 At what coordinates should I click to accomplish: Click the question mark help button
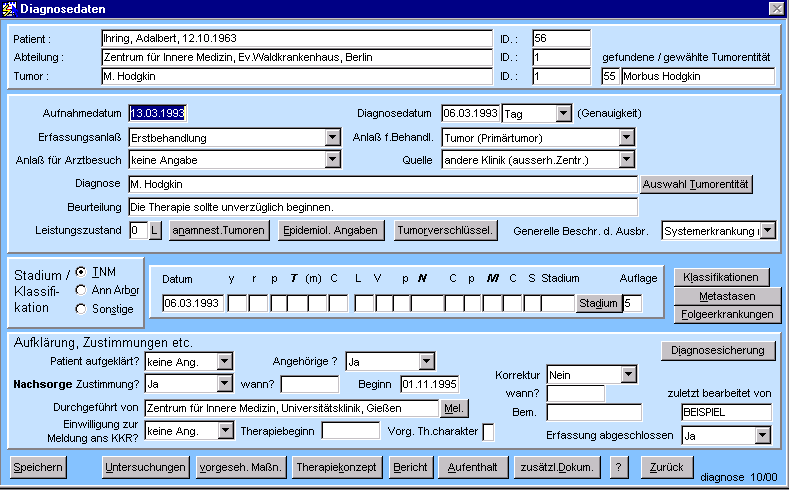(x=619, y=467)
